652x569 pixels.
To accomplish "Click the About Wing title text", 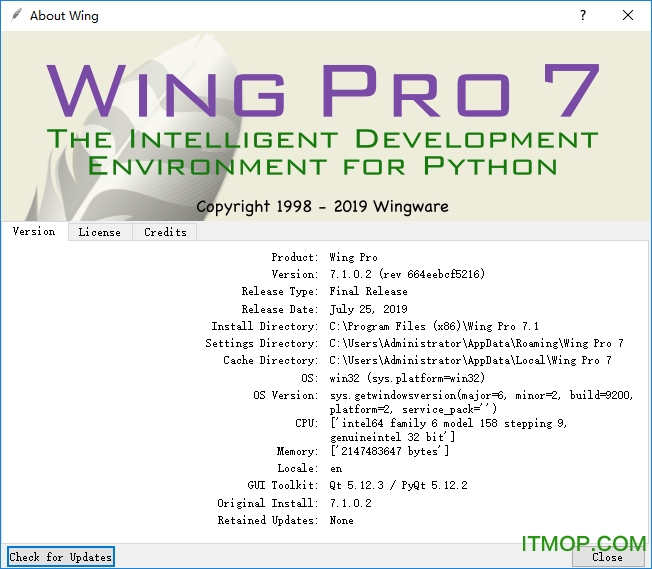I will (64, 16).
